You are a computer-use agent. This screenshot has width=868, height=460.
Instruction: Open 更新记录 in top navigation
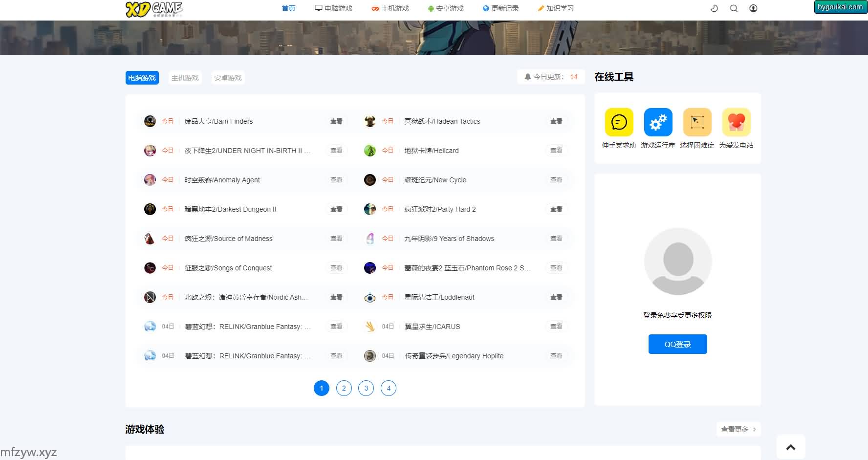pos(500,8)
